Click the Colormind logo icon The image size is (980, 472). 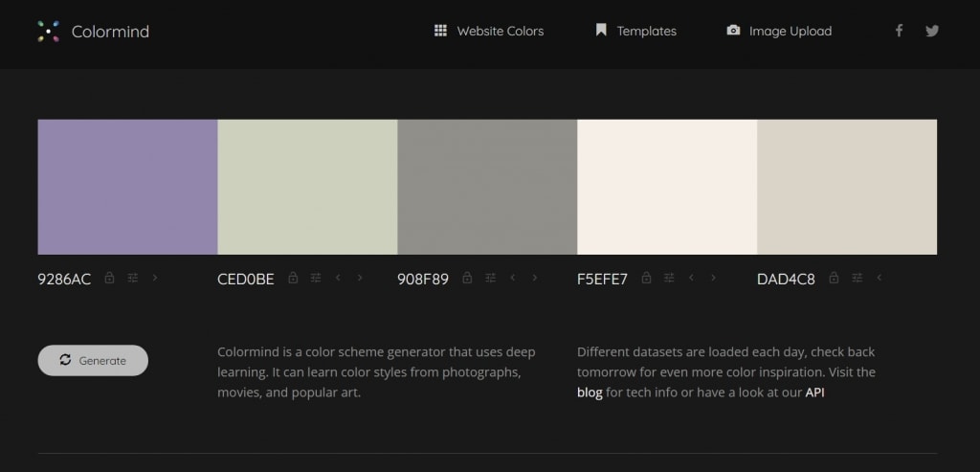tap(48, 32)
